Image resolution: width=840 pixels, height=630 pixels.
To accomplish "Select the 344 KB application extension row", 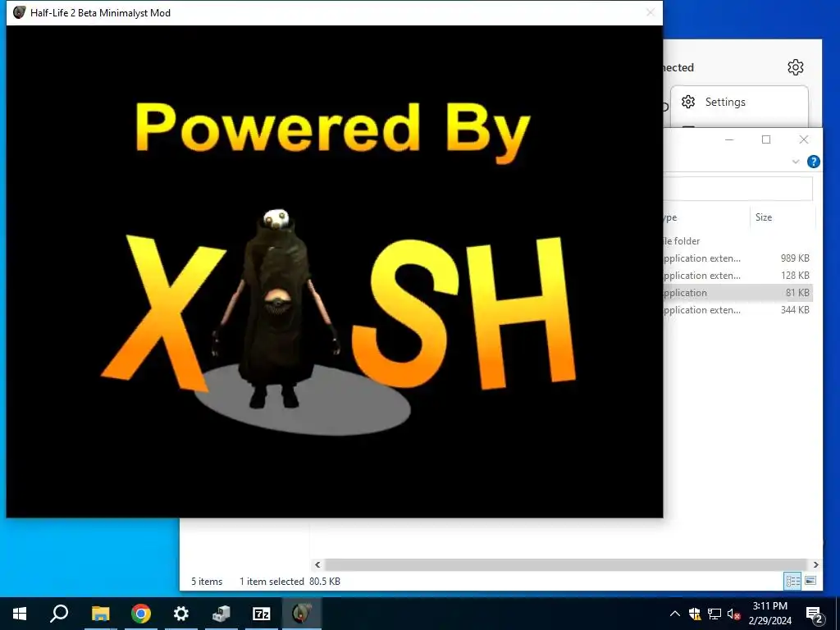I will (737, 309).
